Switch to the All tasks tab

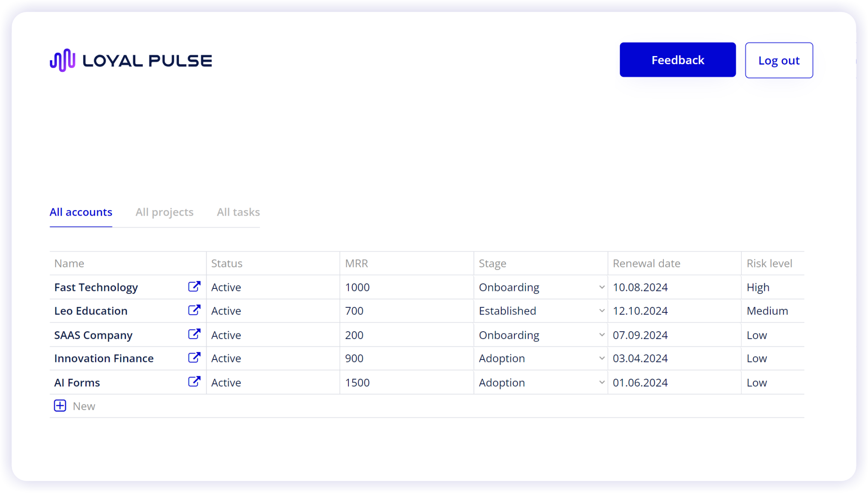pyautogui.click(x=238, y=212)
